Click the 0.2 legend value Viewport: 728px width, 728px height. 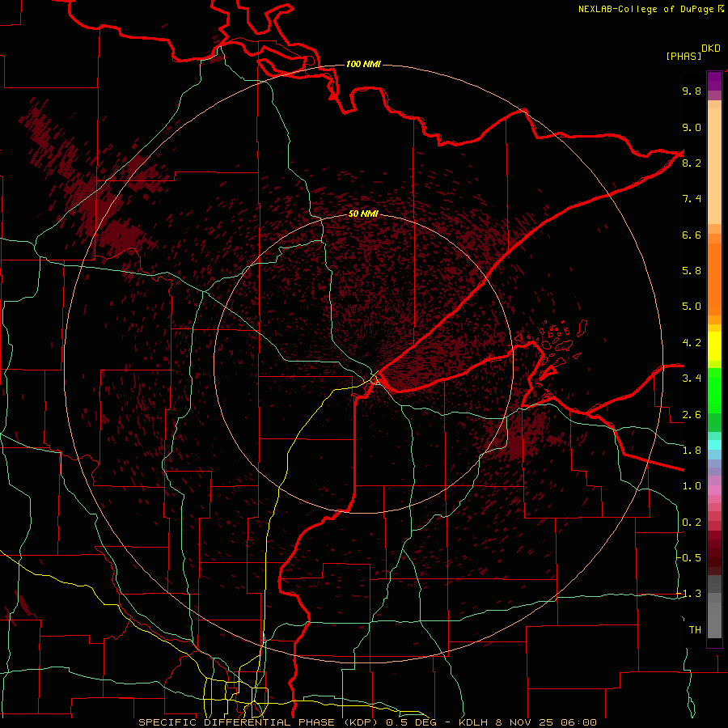click(692, 523)
